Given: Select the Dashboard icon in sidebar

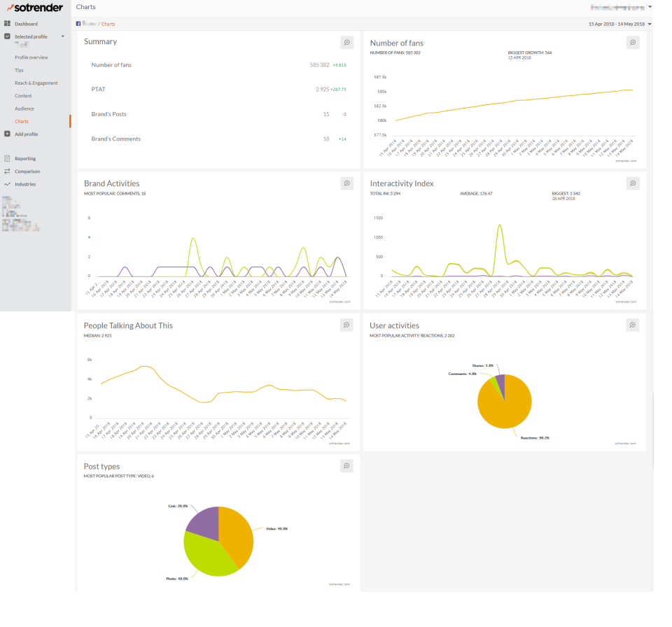Looking at the screenshot, I should tap(7, 23).
